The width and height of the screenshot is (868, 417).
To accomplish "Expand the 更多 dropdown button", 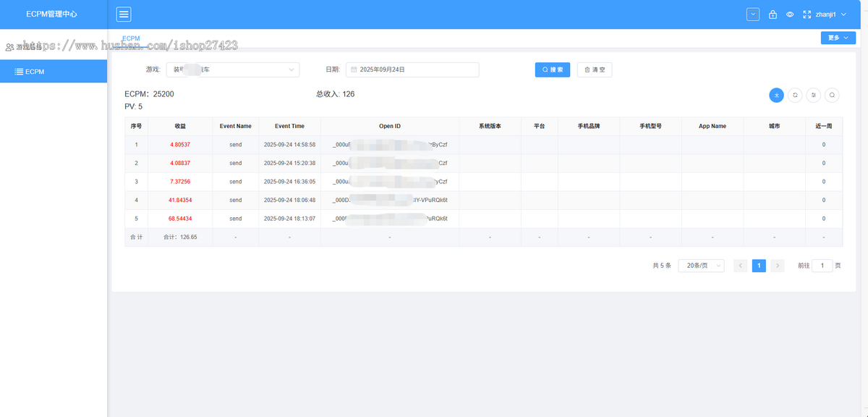I will tap(838, 38).
